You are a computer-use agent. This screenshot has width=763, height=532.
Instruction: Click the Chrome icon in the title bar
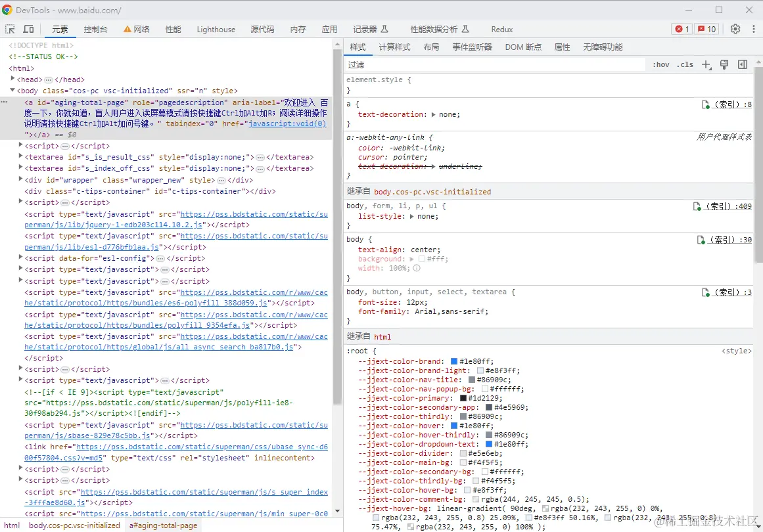[x=7, y=10]
